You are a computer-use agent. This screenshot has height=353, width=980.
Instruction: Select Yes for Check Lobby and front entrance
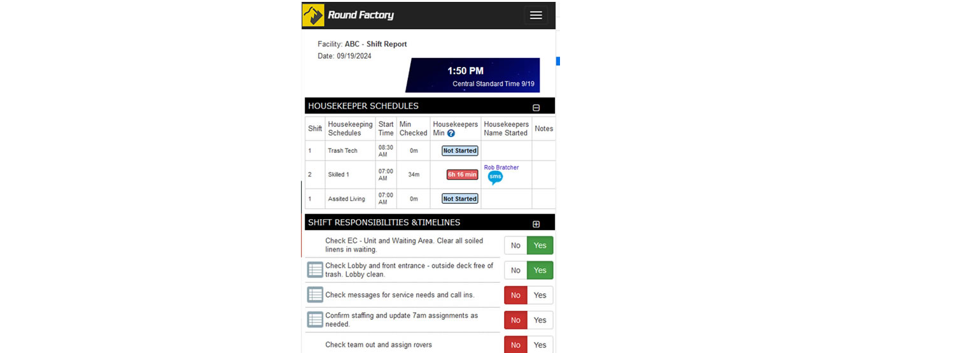[x=540, y=270]
